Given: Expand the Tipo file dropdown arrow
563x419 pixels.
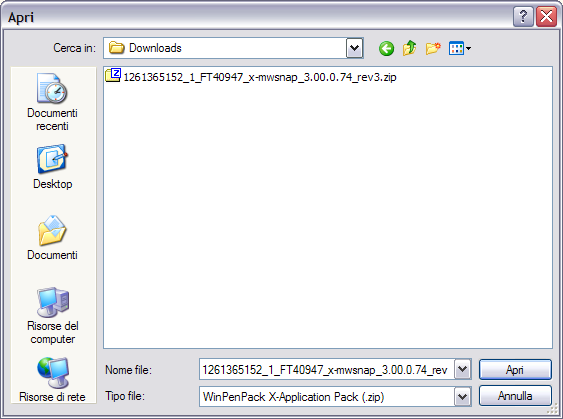Looking at the screenshot, I should (x=462, y=396).
